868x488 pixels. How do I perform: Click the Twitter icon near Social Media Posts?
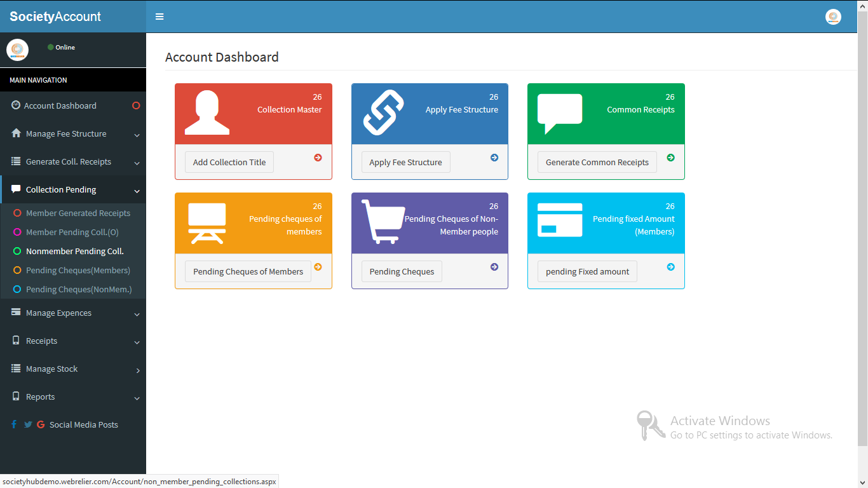(27, 424)
